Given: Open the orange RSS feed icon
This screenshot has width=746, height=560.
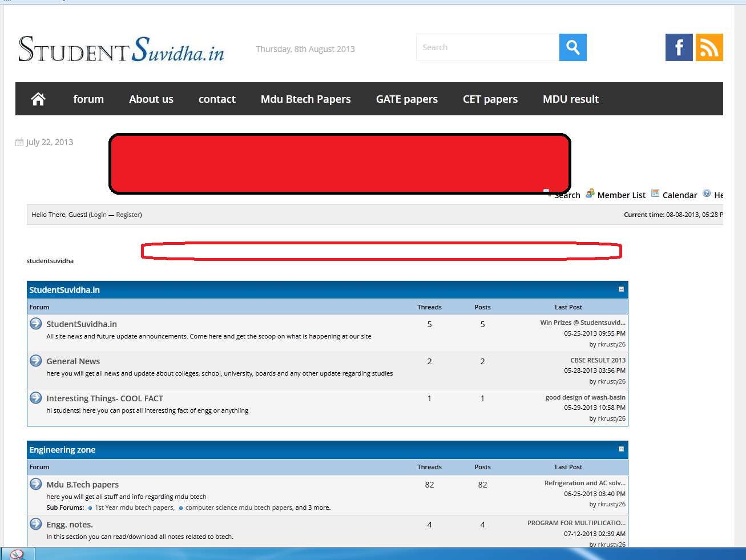Looking at the screenshot, I should 709,47.
